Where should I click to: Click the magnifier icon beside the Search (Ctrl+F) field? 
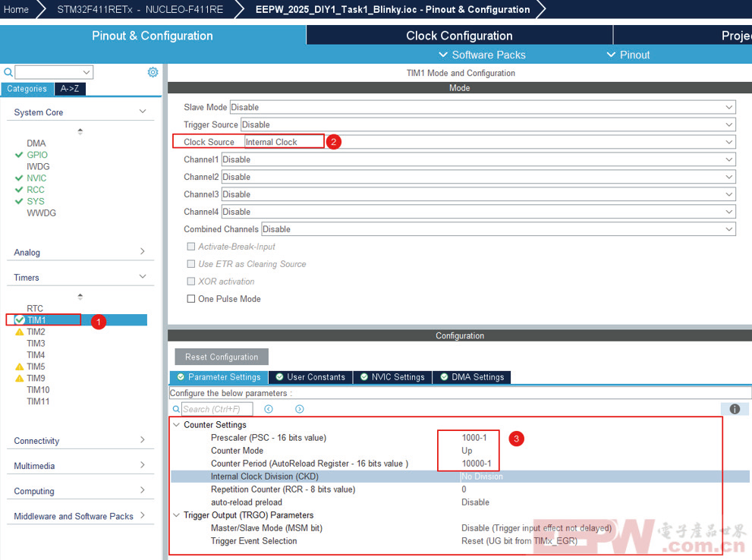176,409
